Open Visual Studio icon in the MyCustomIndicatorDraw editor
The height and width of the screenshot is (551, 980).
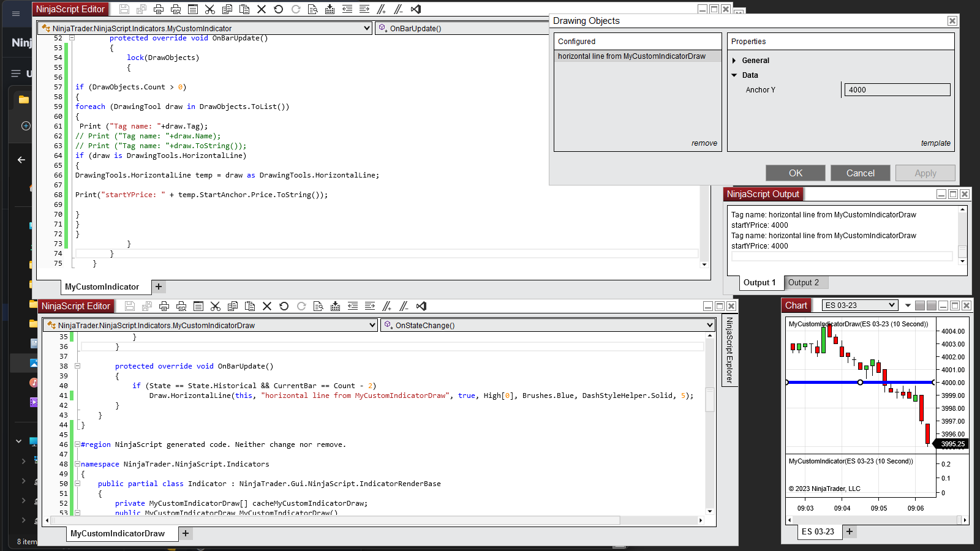[421, 306]
